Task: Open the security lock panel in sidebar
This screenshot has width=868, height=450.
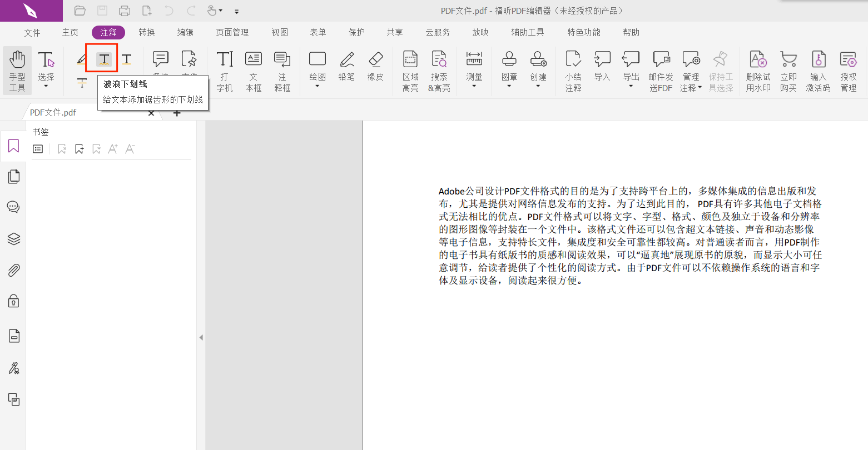Action: [x=13, y=301]
